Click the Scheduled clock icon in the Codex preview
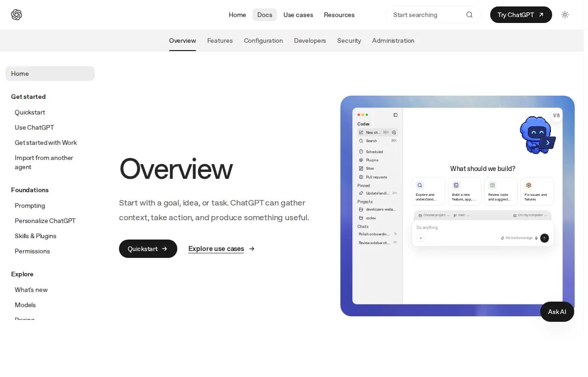Image resolution: width=588 pixels, height=377 pixels. tap(361, 152)
